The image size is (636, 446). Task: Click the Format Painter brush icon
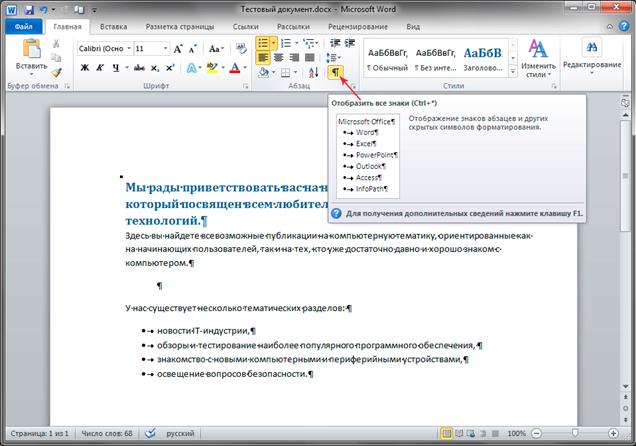click(x=57, y=73)
